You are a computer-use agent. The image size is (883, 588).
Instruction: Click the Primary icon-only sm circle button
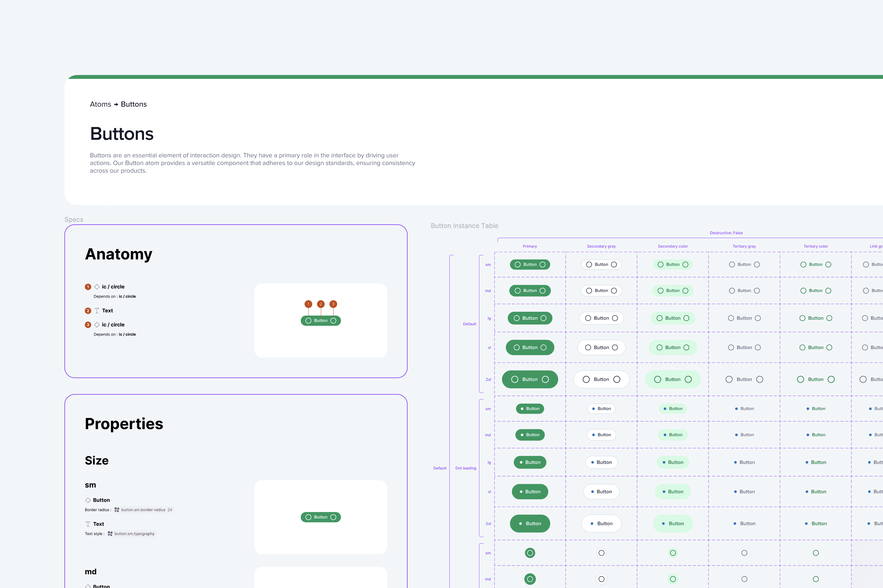tap(530, 553)
